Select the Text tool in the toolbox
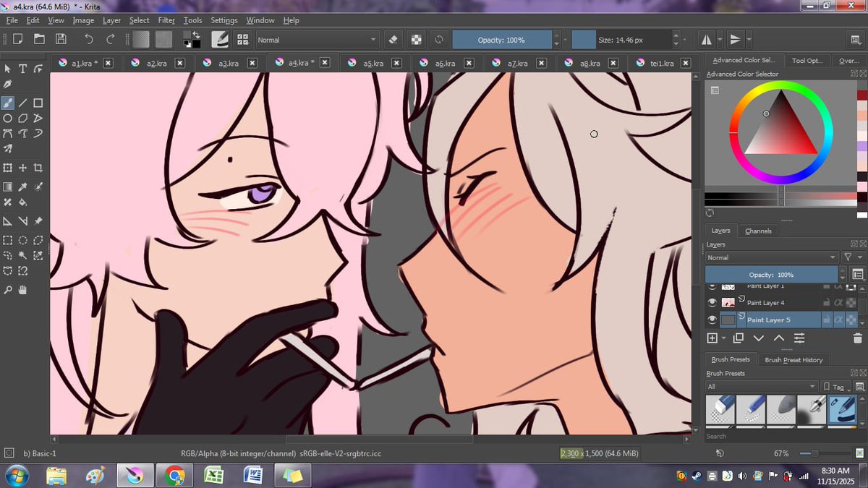 (x=23, y=69)
